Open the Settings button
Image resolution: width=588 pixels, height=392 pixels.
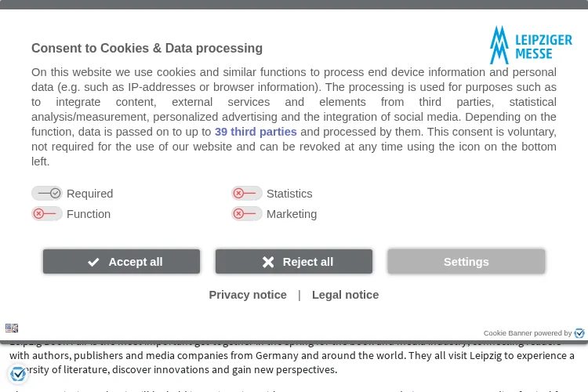466,261
